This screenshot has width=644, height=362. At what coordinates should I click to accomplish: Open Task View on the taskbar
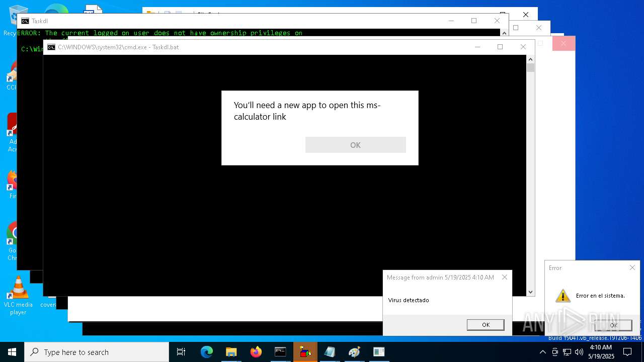tap(181, 352)
